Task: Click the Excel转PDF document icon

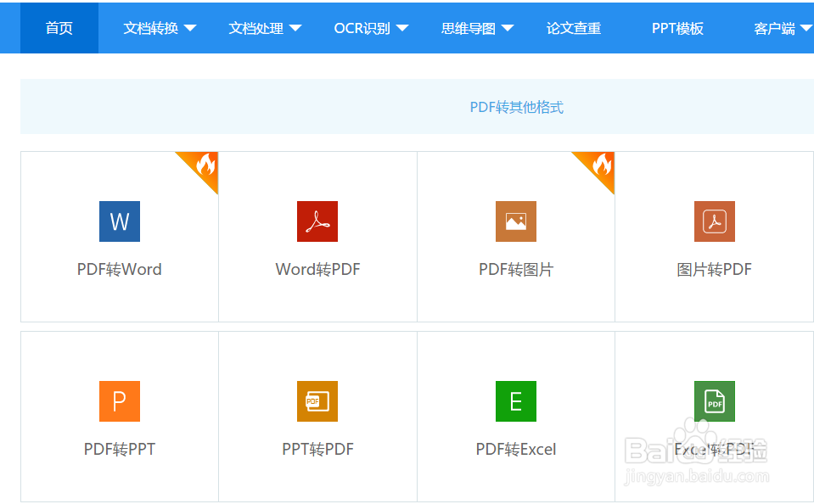Action: [714, 401]
